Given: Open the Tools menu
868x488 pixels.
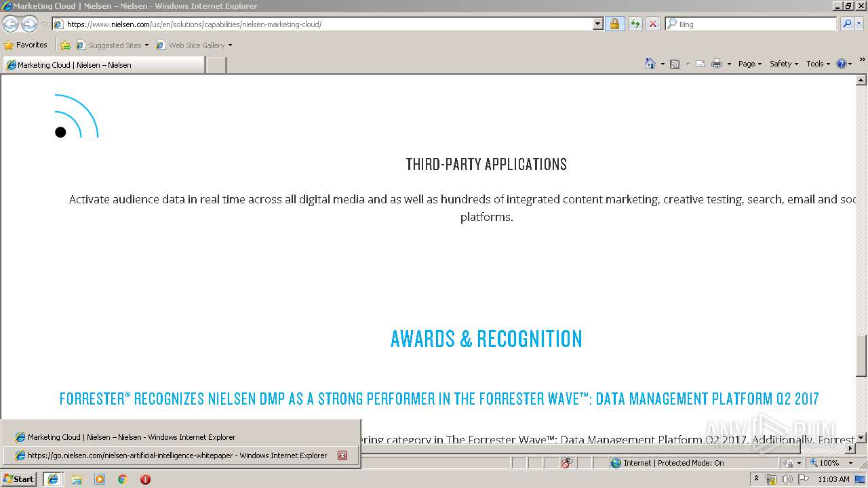Looking at the screenshot, I should (x=818, y=64).
